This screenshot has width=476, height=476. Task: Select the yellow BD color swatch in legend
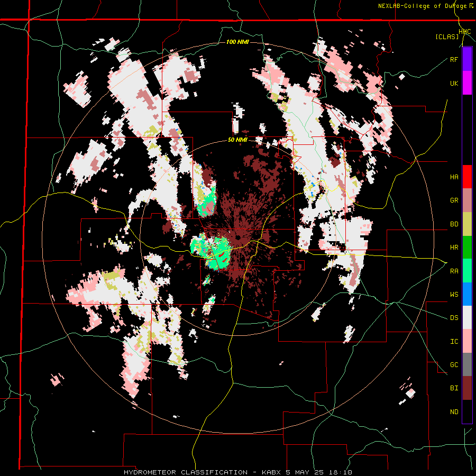467,224
